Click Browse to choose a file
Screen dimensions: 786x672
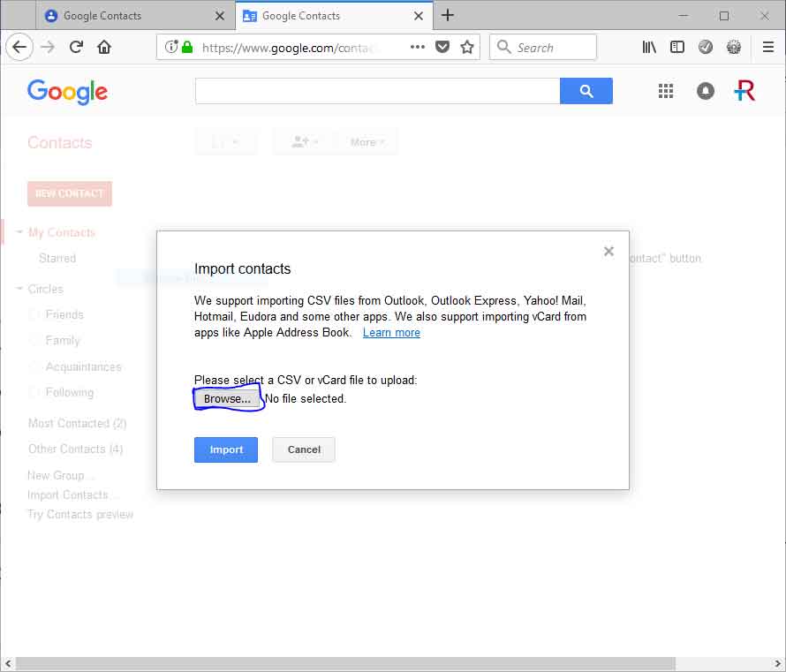coord(227,398)
